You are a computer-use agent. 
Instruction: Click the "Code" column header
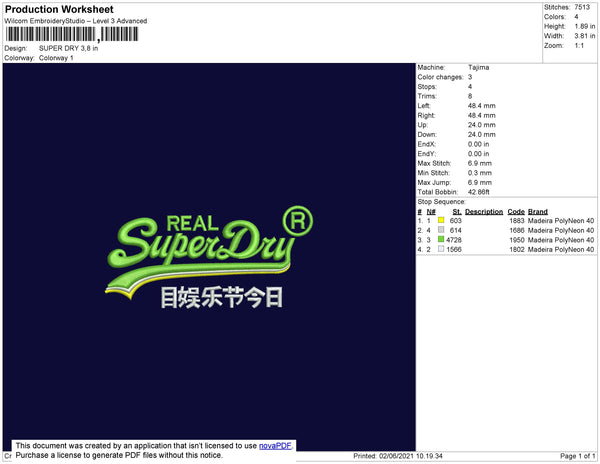click(x=516, y=212)
